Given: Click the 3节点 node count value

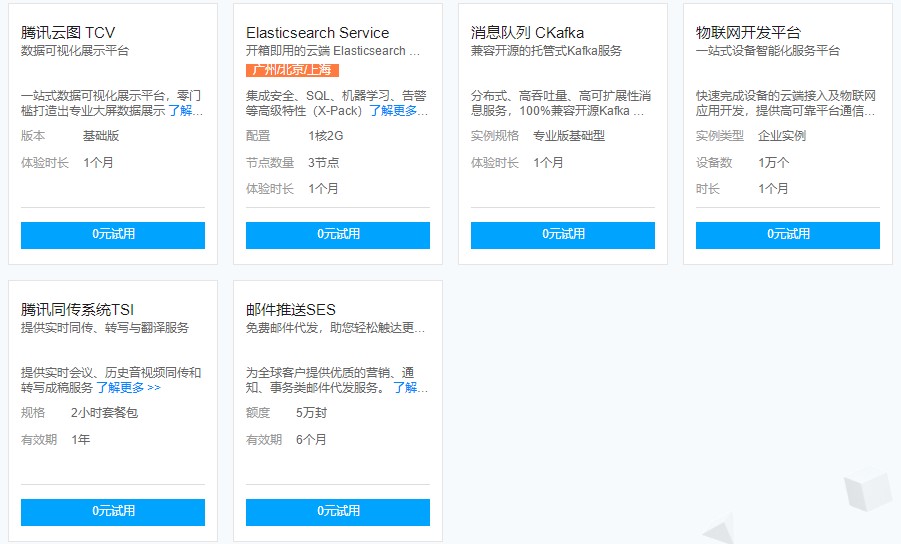Looking at the screenshot, I should coord(324,163).
